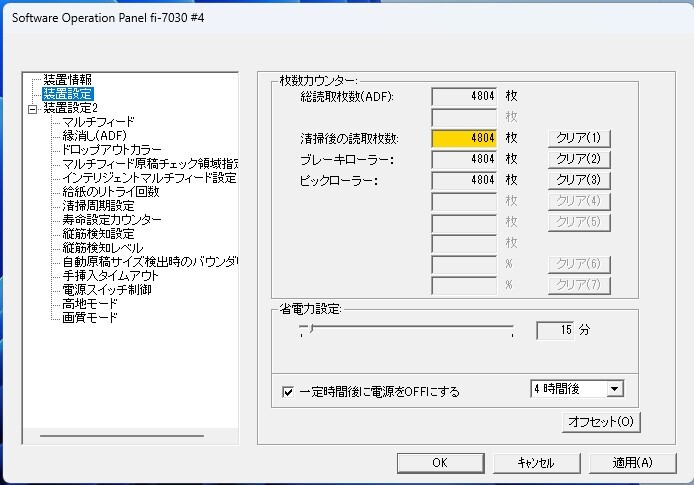Click クリア(2) for ブレーキローラー
This screenshot has height=485, width=694.
[x=579, y=159]
